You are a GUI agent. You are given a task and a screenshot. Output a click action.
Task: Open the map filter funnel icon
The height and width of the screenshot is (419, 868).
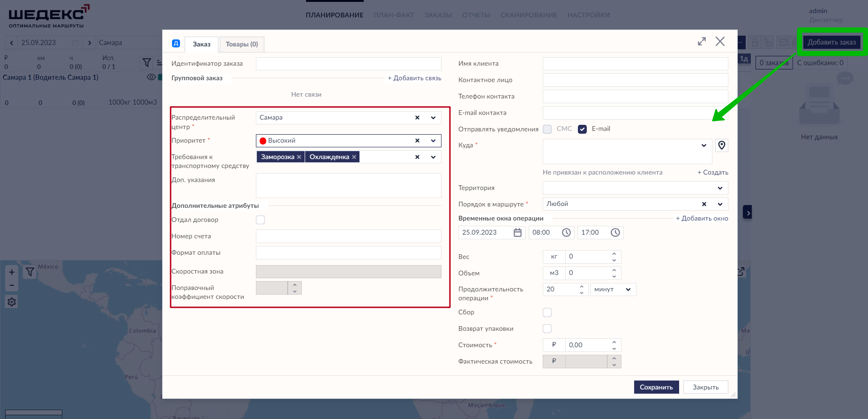click(x=30, y=272)
